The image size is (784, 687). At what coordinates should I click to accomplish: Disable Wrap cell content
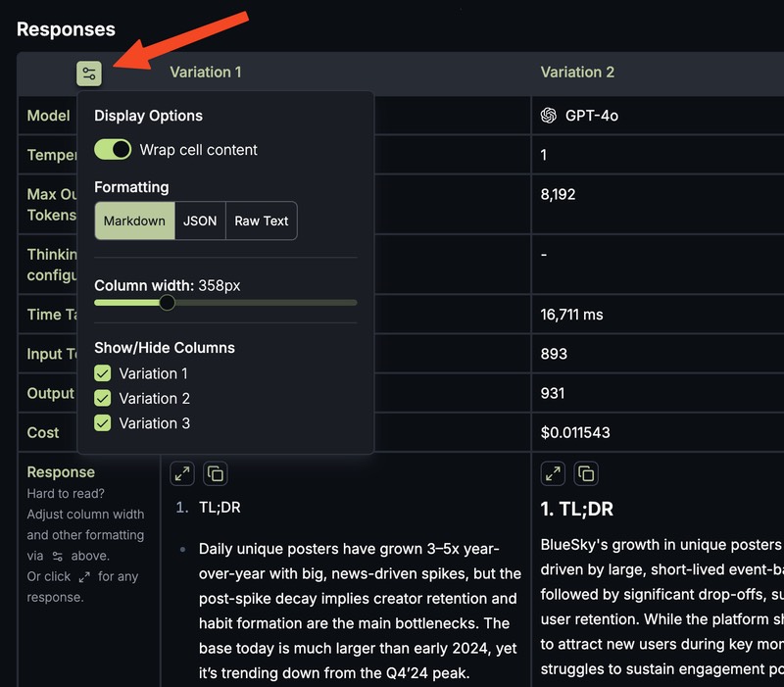113,149
